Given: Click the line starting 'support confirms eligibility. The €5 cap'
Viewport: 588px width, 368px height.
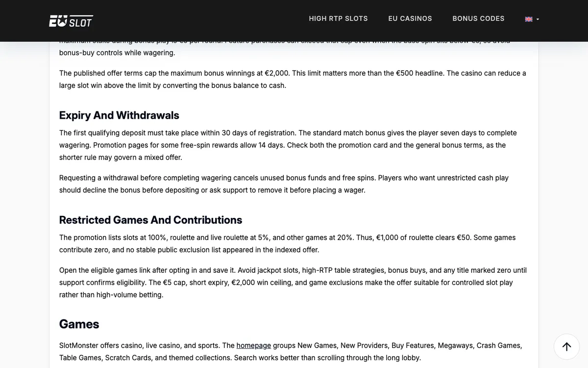Looking at the screenshot, I should pyautogui.click(x=286, y=283).
